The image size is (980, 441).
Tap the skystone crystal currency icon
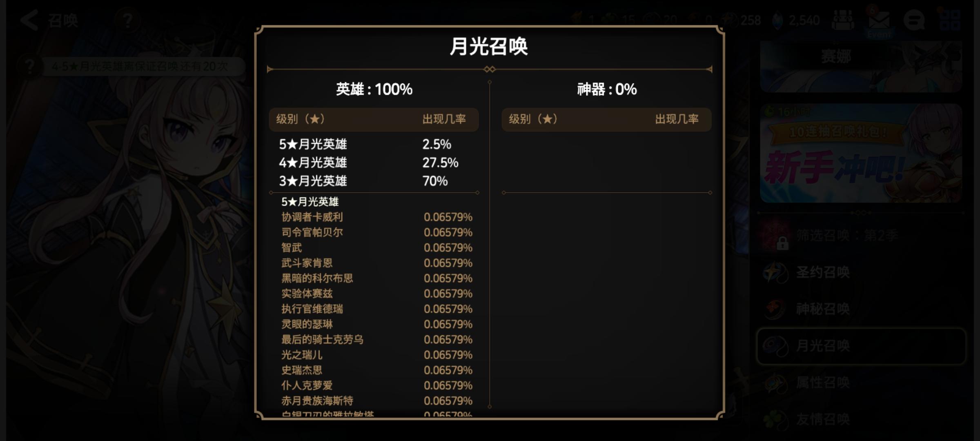(778, 20)
